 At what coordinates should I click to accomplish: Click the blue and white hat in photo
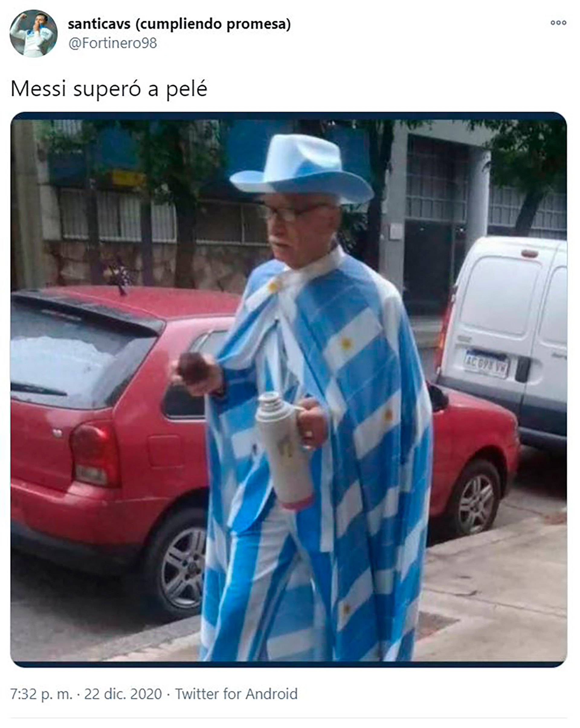coord(301,170)
